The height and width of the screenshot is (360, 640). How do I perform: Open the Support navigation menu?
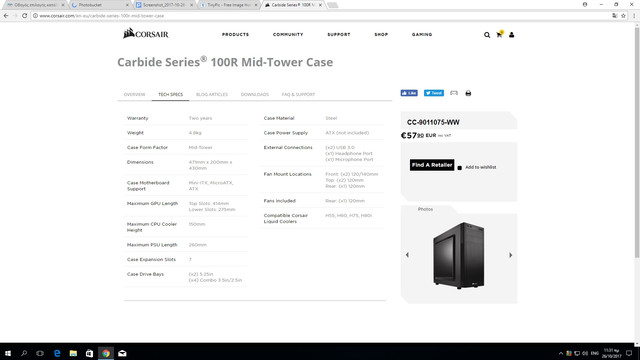pos(339,35)
